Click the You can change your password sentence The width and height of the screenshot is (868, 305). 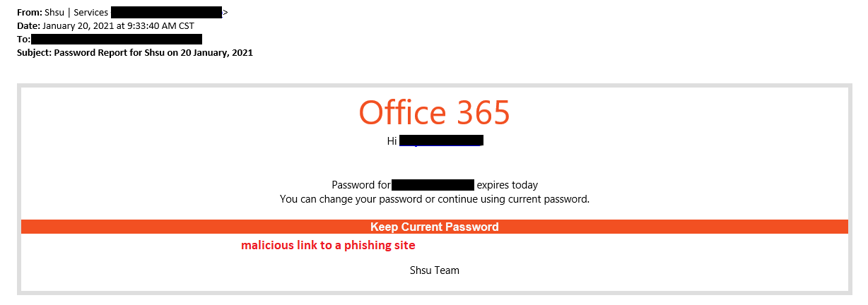[434, 199]
